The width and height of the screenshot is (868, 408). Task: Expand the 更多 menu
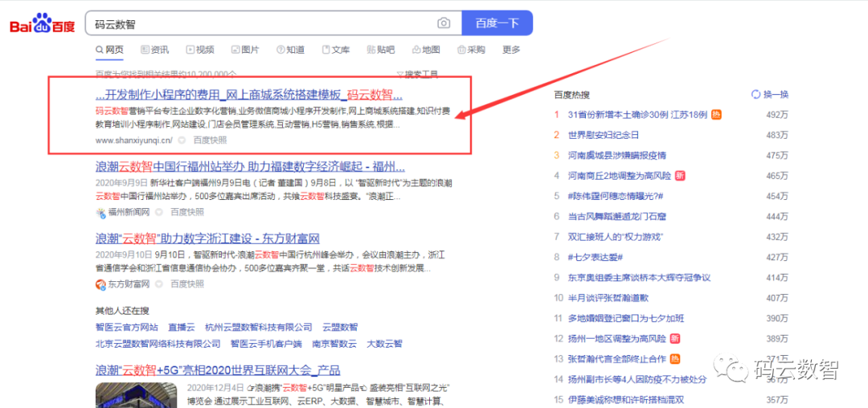pos(511,50)
